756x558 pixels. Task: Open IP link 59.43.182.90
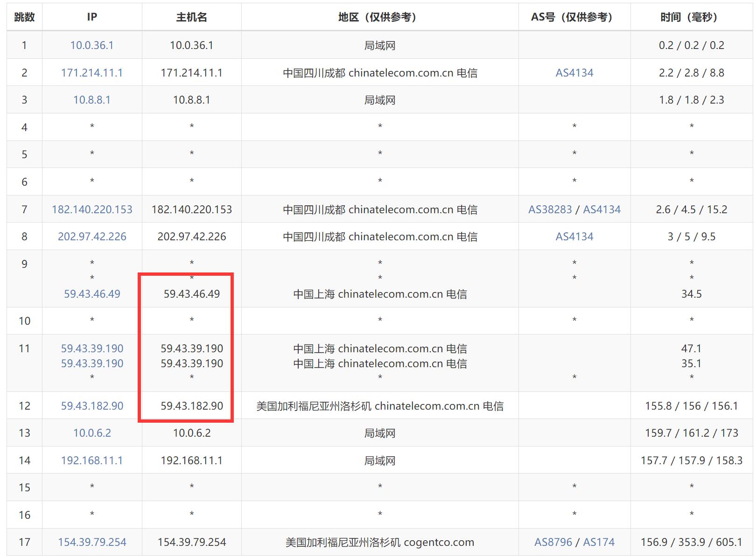[x=92, y=406]
